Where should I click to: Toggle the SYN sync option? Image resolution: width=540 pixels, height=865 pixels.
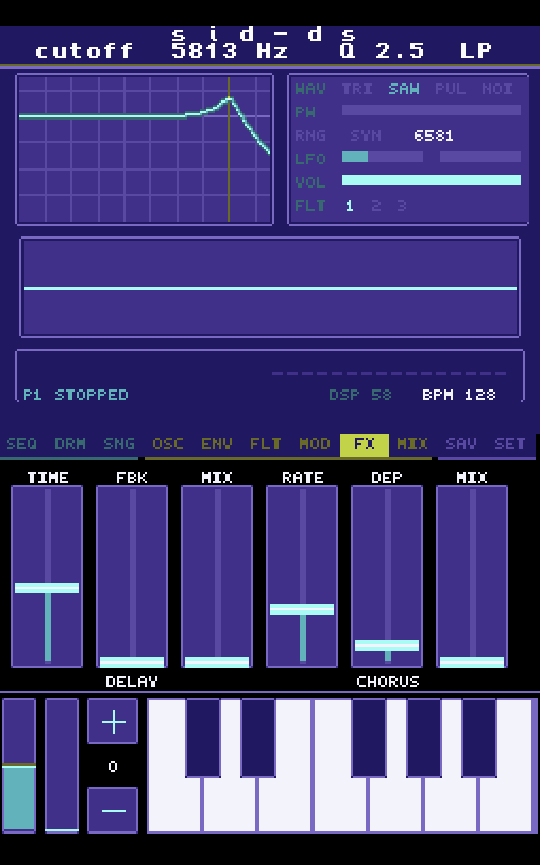pos(366,136)
